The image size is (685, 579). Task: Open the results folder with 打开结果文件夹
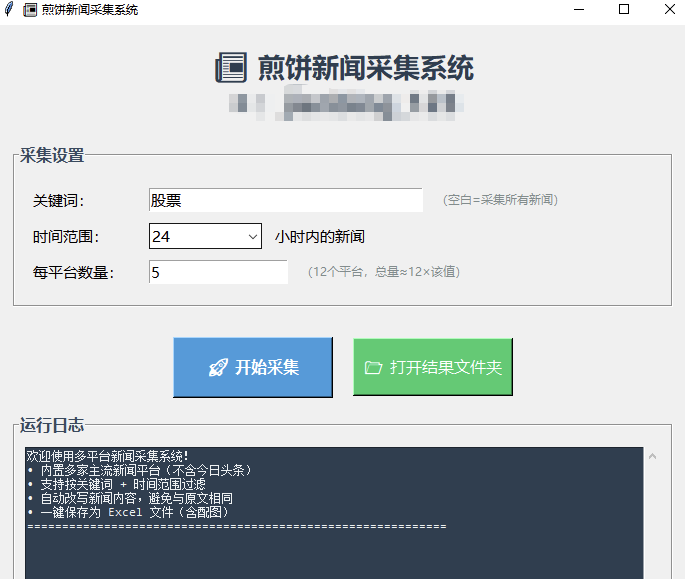(433, 367)
